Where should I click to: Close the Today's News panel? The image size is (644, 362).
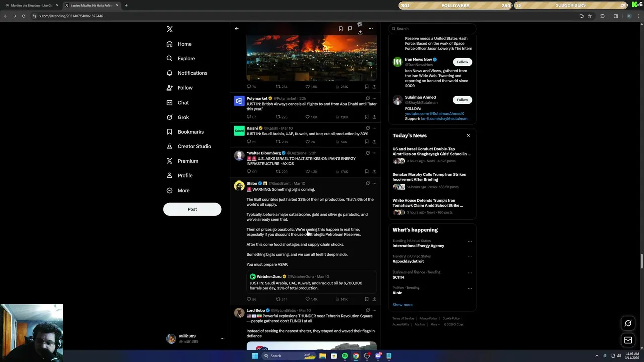click(x=468, y=135)
